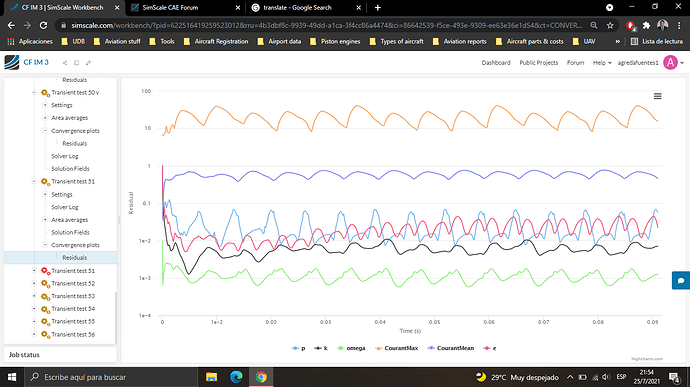The width and height of the screenshot is (690, 387).
Task: Bookmark this page with the star icon
Action: [x=610, y=26]
